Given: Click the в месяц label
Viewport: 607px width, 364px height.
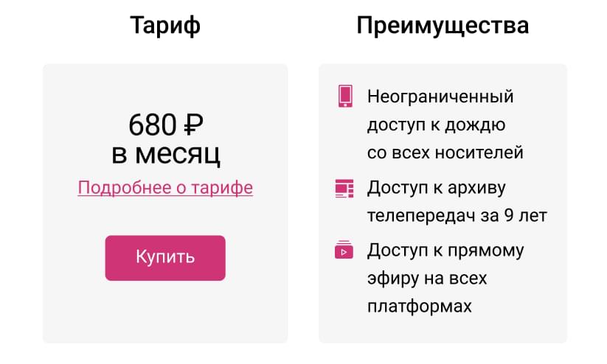Looking at the screenshot, I should point(166,154).
